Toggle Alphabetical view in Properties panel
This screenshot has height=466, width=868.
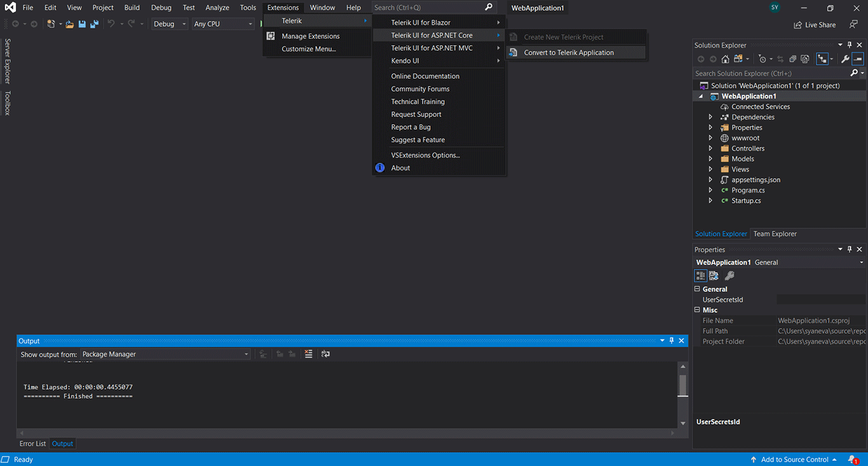coord(714,276)
